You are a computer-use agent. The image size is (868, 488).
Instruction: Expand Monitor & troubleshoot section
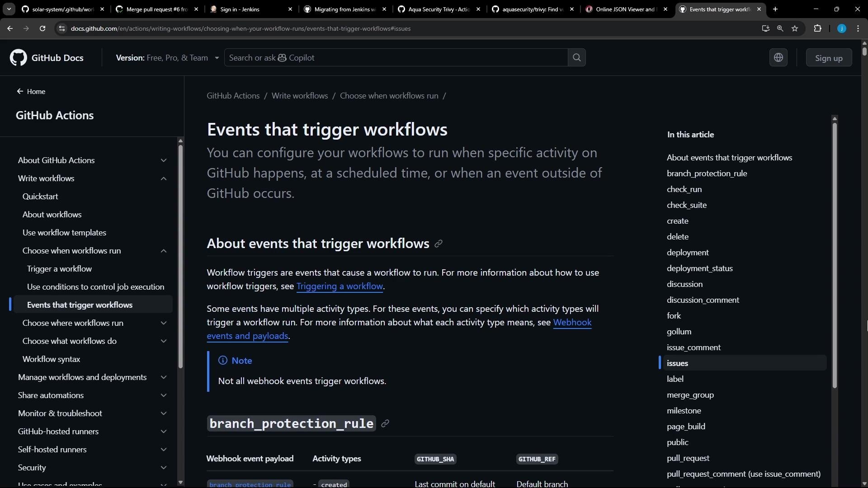click(164, 413)
